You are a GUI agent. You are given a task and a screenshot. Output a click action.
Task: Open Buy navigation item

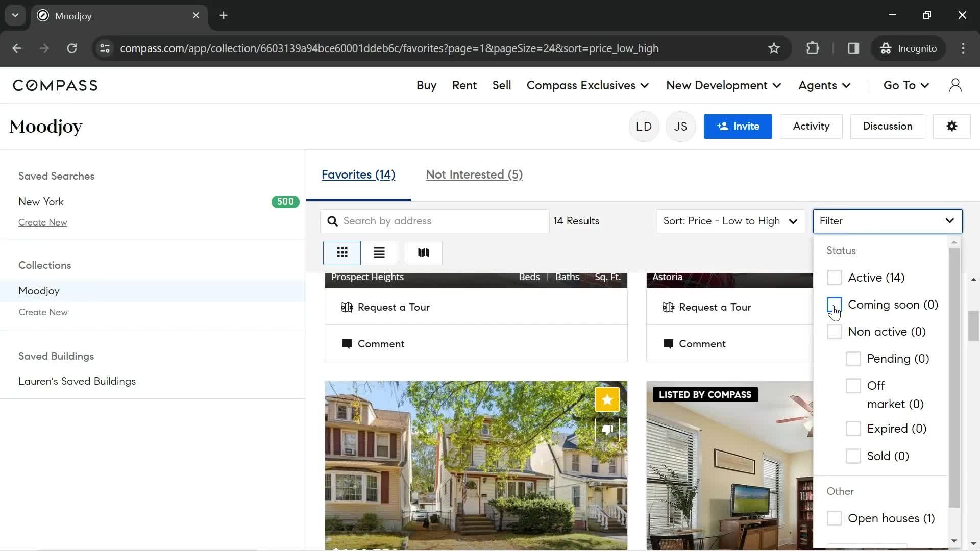coord(426,85)
